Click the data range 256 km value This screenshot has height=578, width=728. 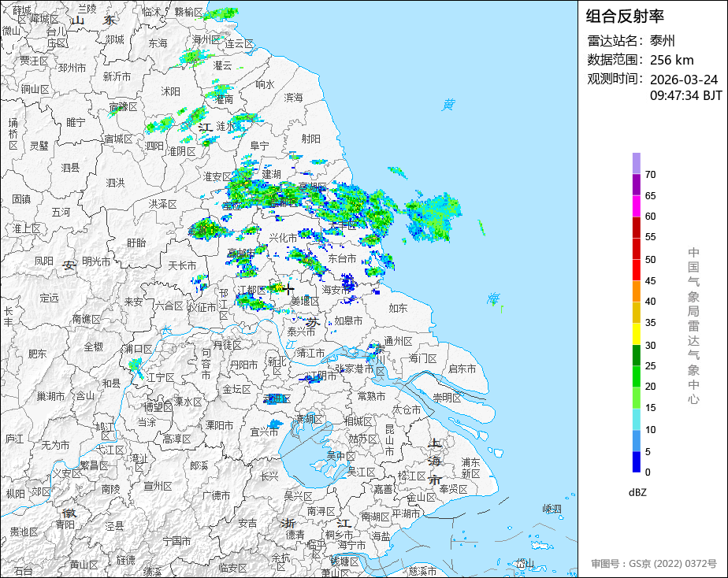tap(671, 61)
